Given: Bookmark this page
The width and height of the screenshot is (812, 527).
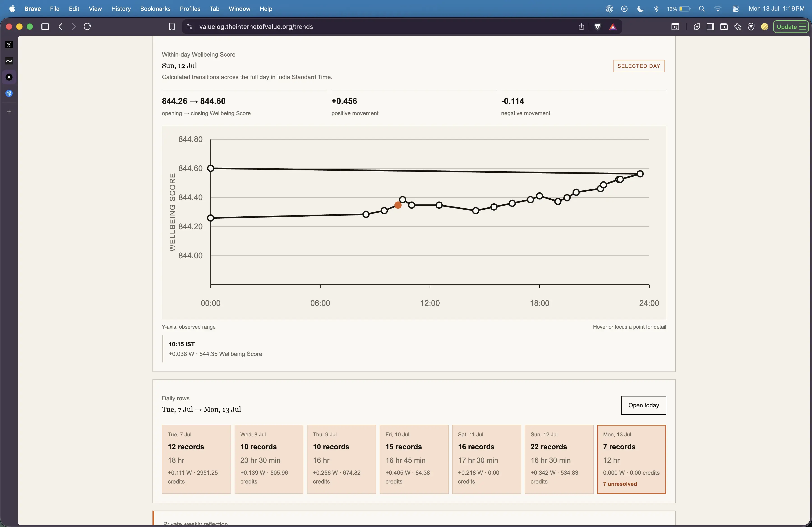Looking at the screenshot, I should tap(172, 27).
